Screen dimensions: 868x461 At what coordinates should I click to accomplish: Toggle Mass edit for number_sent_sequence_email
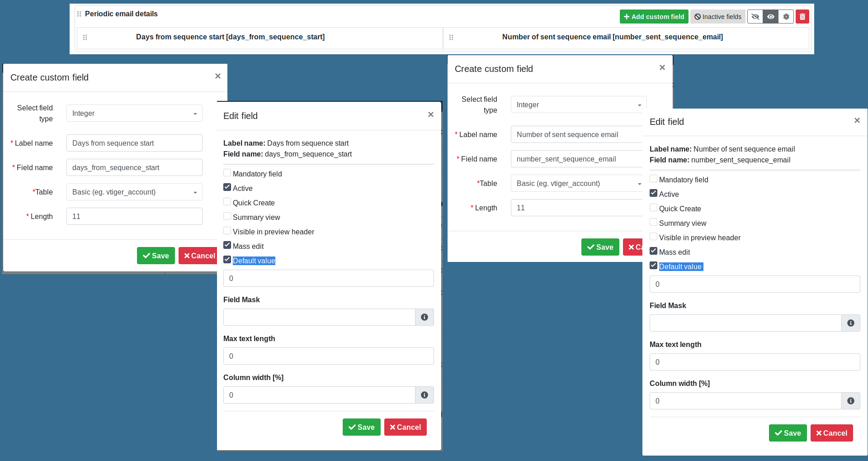654,251
